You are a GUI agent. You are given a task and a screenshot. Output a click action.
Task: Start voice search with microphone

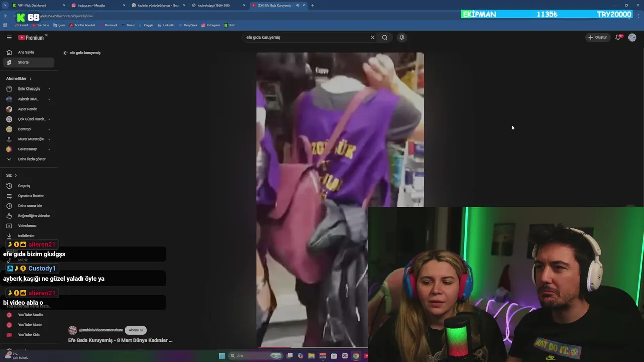[401, 37]
